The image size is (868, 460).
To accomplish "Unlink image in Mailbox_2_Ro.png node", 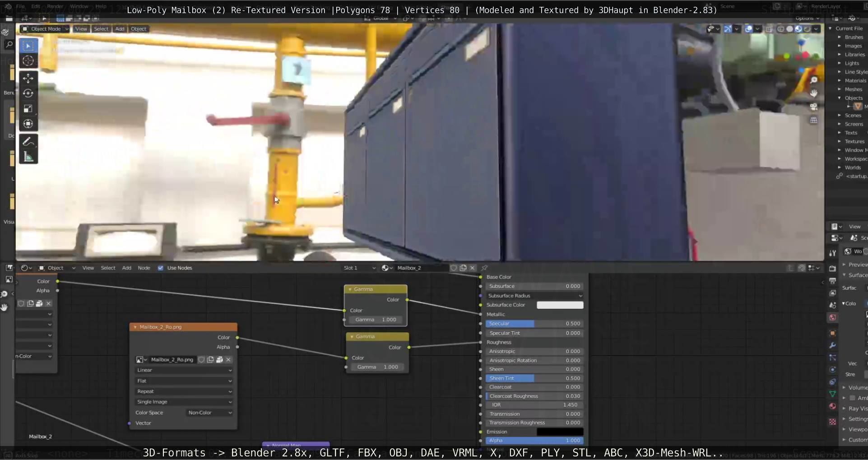I will 228,360.
